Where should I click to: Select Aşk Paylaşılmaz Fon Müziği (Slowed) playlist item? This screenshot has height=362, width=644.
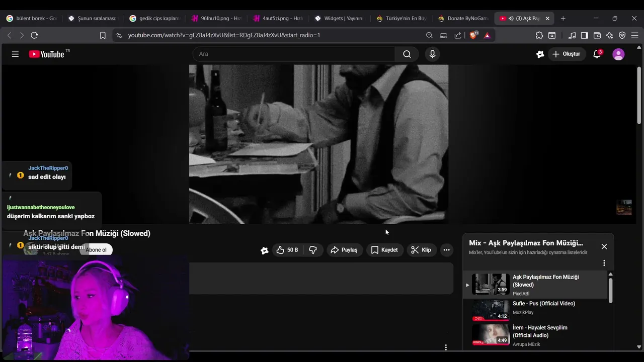pos(536,285)
